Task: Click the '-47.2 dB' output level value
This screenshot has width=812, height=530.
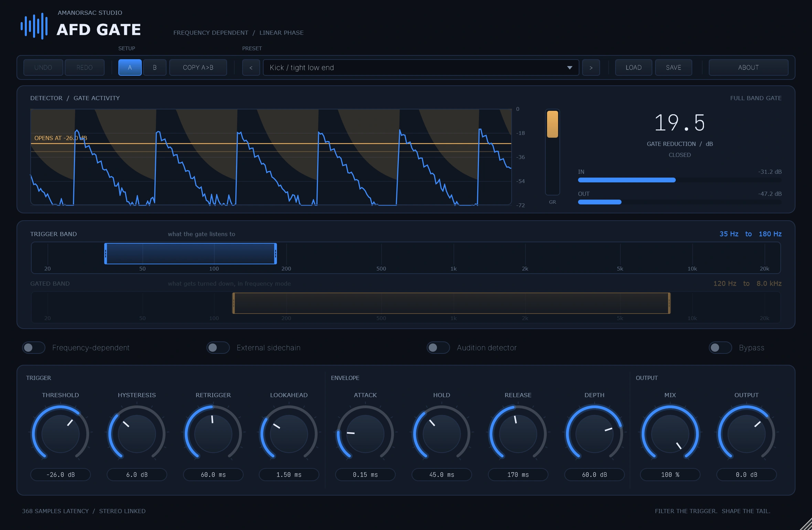Action: 770,194
